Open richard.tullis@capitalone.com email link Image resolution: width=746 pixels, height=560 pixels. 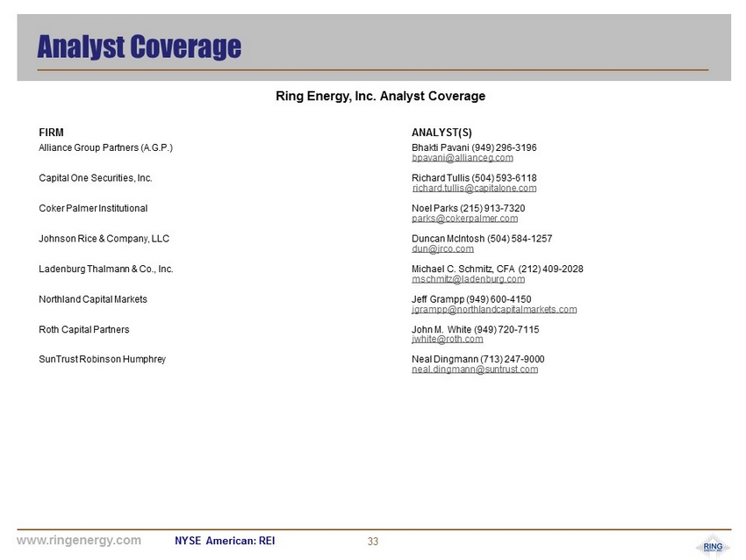(x=474, y=189)
